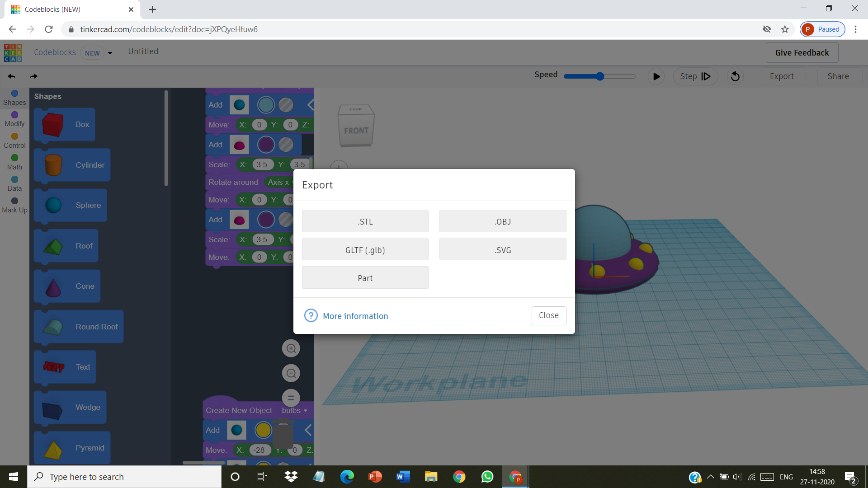Click the fit view icon below zoom out
The height and width of the screenshot is (488, 868).
point(291,398)
